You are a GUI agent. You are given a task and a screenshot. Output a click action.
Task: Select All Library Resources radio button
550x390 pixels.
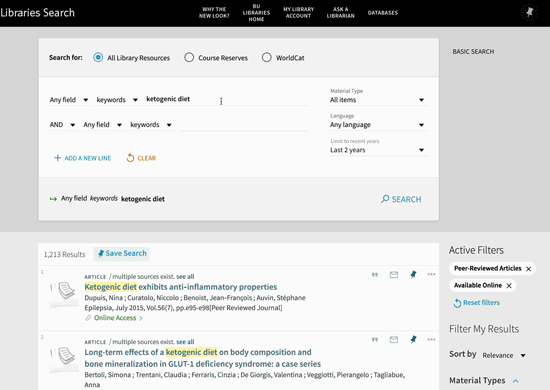(x=98, y=58)
